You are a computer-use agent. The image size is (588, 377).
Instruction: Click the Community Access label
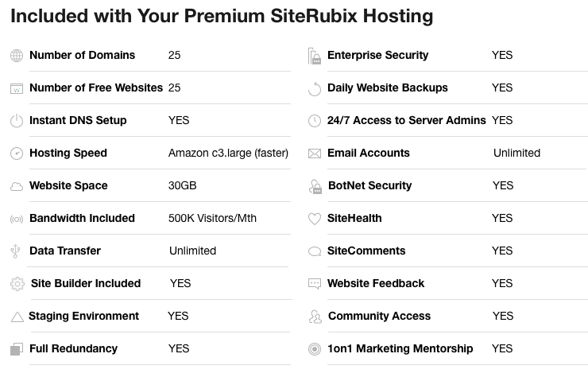(379, 316)
